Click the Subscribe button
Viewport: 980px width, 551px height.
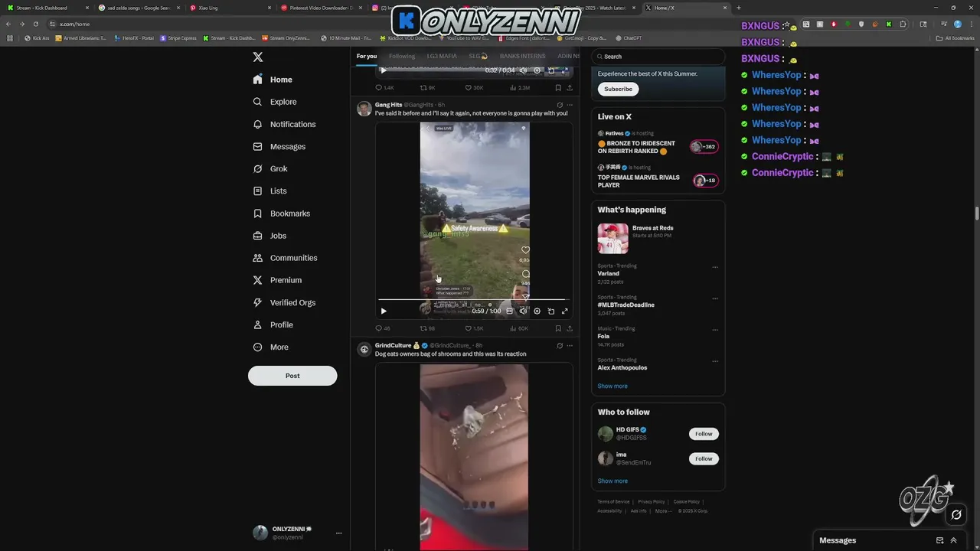(618, 89)
